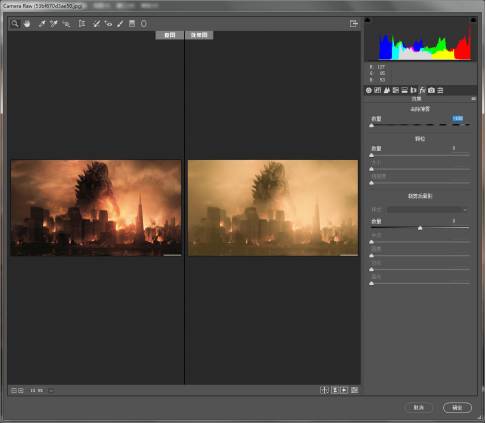Open the Presets panel tab
The width and height of the screenshot is (486, 423).
tap(440, 90)
